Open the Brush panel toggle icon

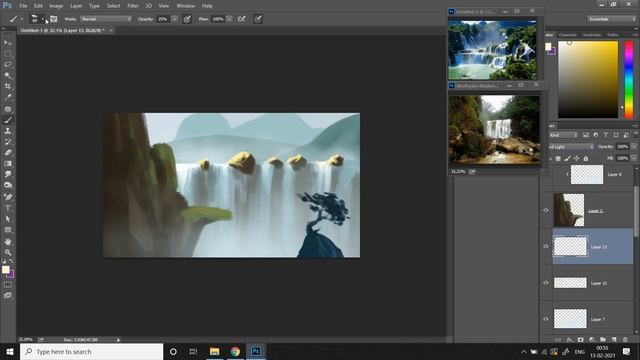point(53,19)
